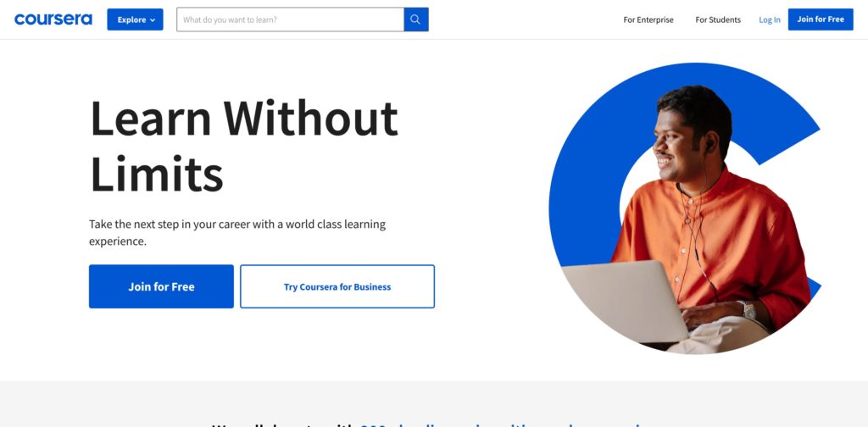Click the magnifying glass search button

(415, 19)
